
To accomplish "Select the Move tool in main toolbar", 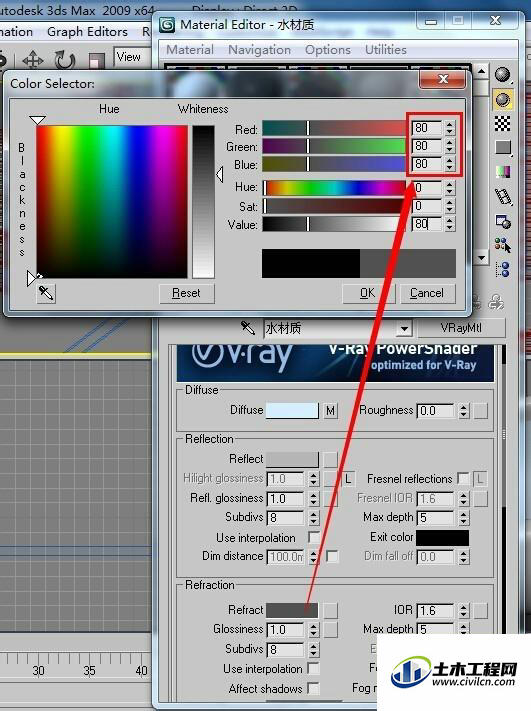I will coord(33,59).
